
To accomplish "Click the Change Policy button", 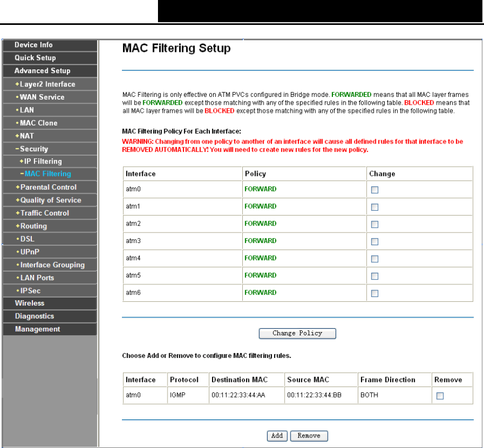I will coord(297,333).
